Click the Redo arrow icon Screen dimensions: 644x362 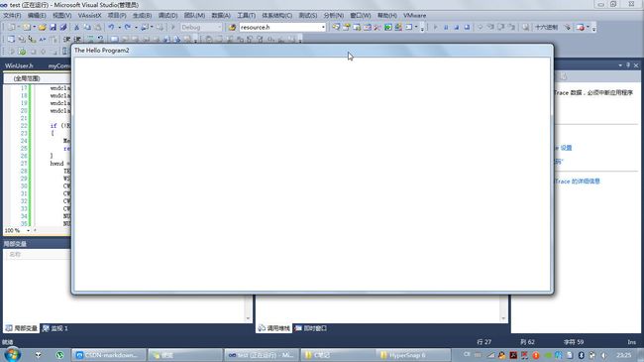(128, 27)
